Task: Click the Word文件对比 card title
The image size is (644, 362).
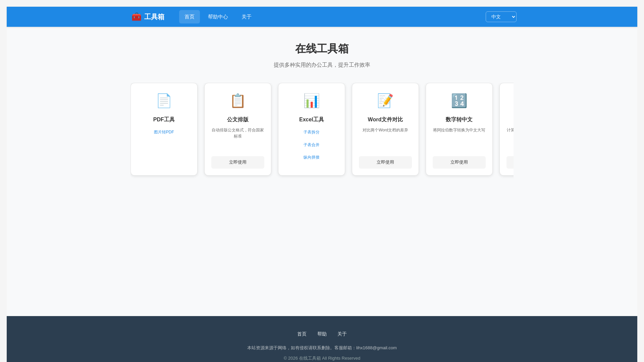Action: point(385,120)
